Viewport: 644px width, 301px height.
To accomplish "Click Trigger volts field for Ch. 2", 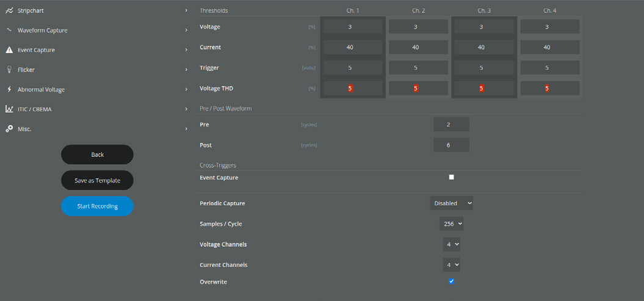I will point(419,68).
